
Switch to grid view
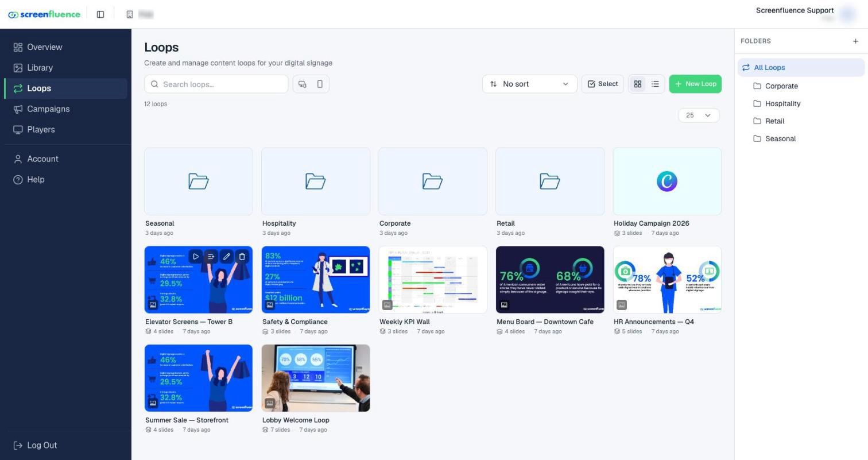tap(637, 84)
